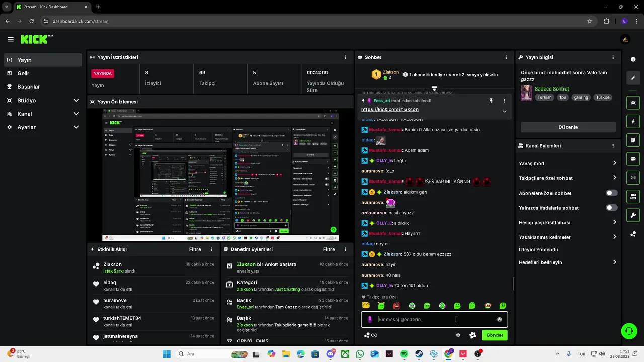644x362 pixels.
Task: Open Hesap yaşı kısıtlaması options arrow
Action: tap(614, 222)
